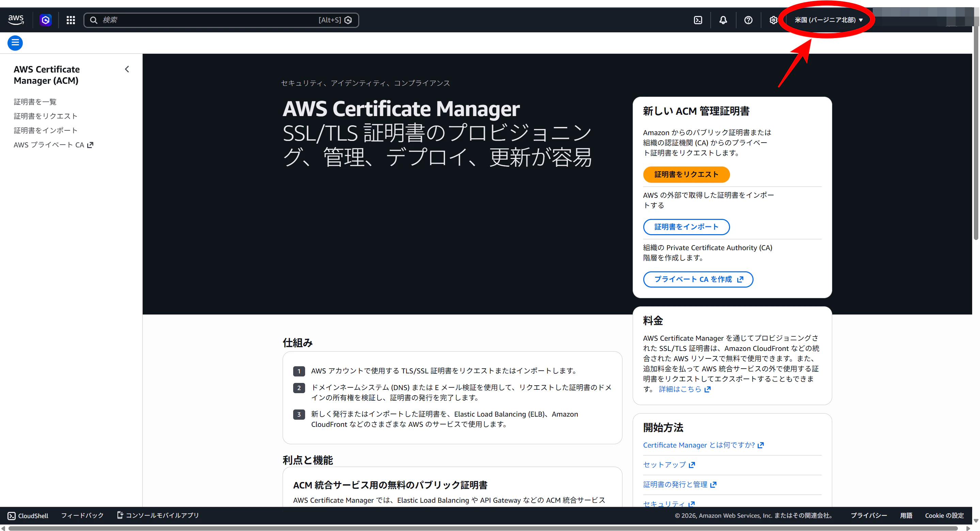Open AWS プライベート CA sidebar link

(x=53, y=145)
